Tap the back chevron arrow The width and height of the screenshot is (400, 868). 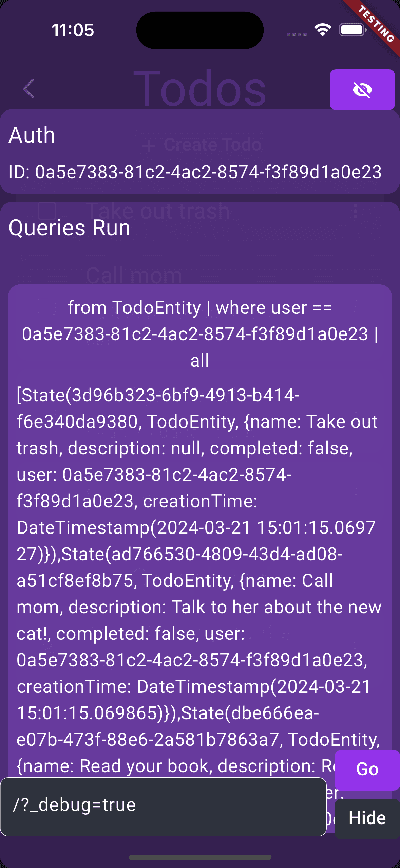point(28,89)
